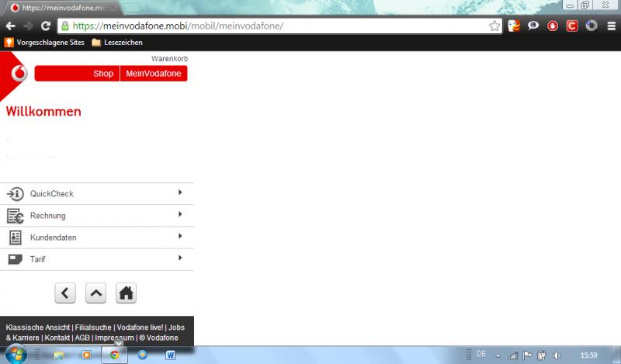Open the Warenkorb link
621x364 pixels.
169,59
